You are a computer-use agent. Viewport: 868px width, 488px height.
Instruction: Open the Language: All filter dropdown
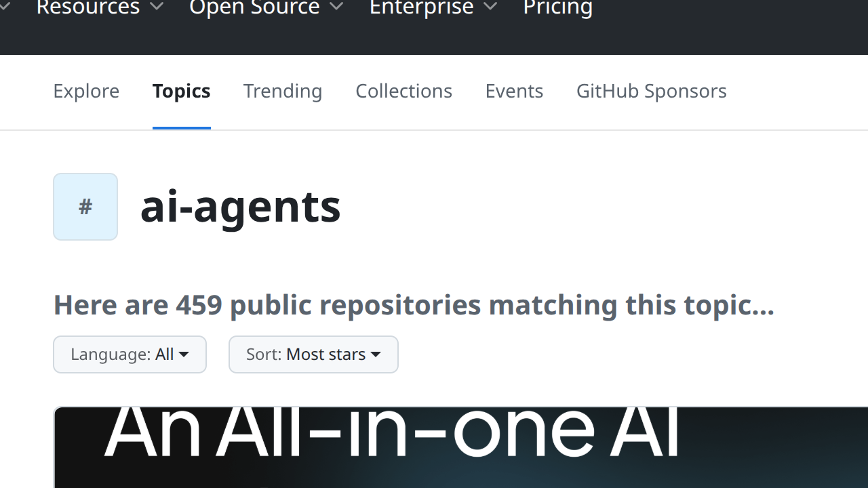pyautogui.click(x=130, y=354)
